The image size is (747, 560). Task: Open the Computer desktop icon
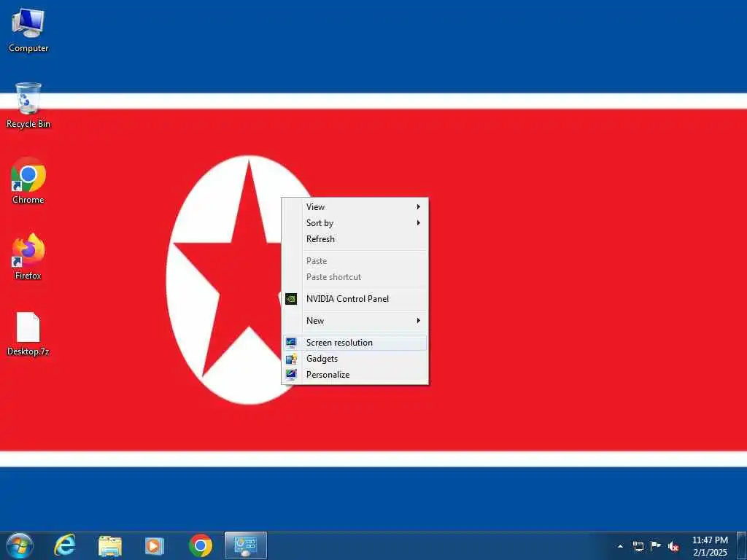point(28,31)
